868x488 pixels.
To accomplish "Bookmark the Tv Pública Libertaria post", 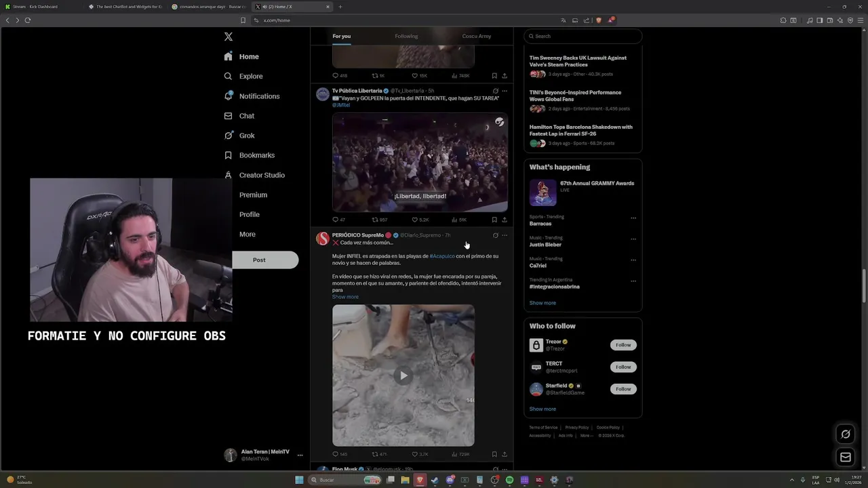I will click(494, 220).
